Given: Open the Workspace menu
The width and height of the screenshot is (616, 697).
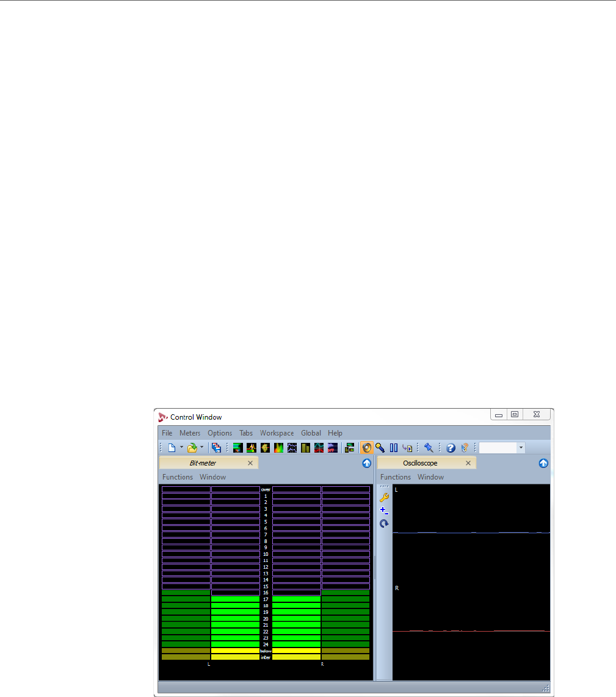Looking at the screenshot, I should 277,433.
